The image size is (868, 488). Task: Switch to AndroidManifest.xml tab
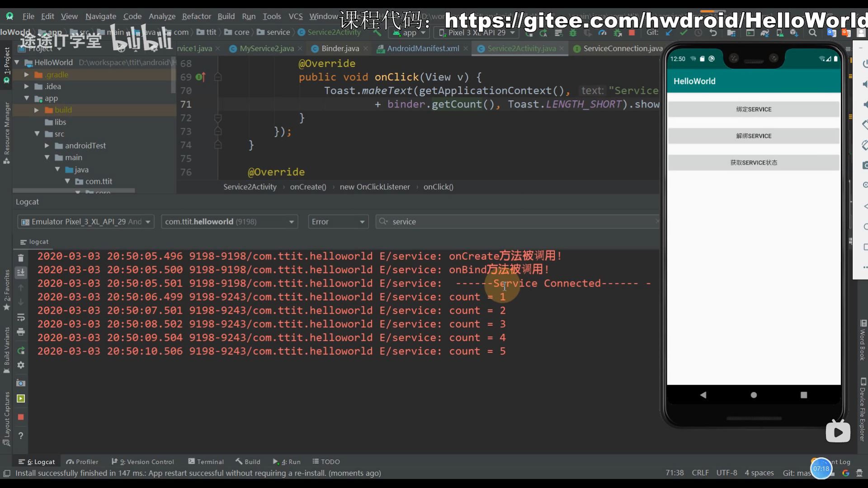tap(423, 48)
